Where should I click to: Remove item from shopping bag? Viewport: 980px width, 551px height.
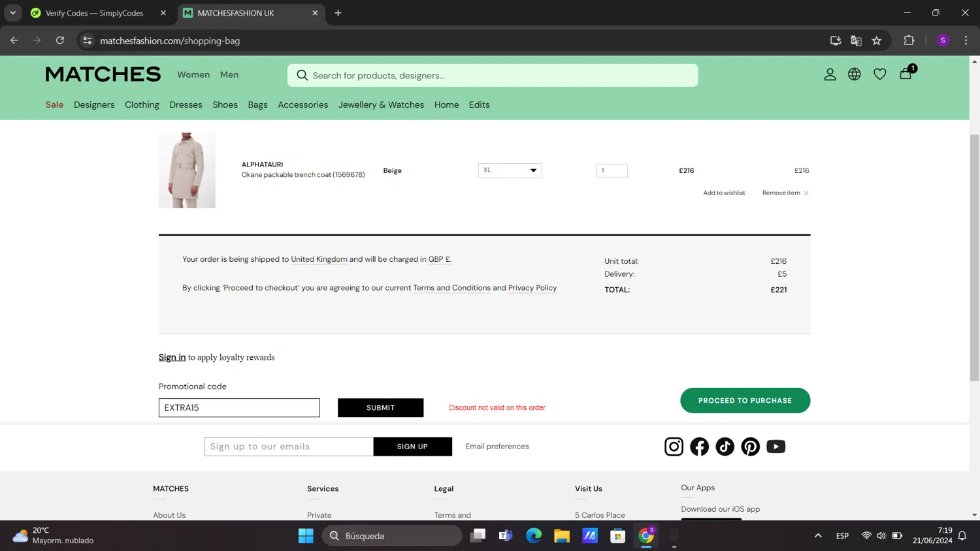pyautogui.click(x=785, y=193)
